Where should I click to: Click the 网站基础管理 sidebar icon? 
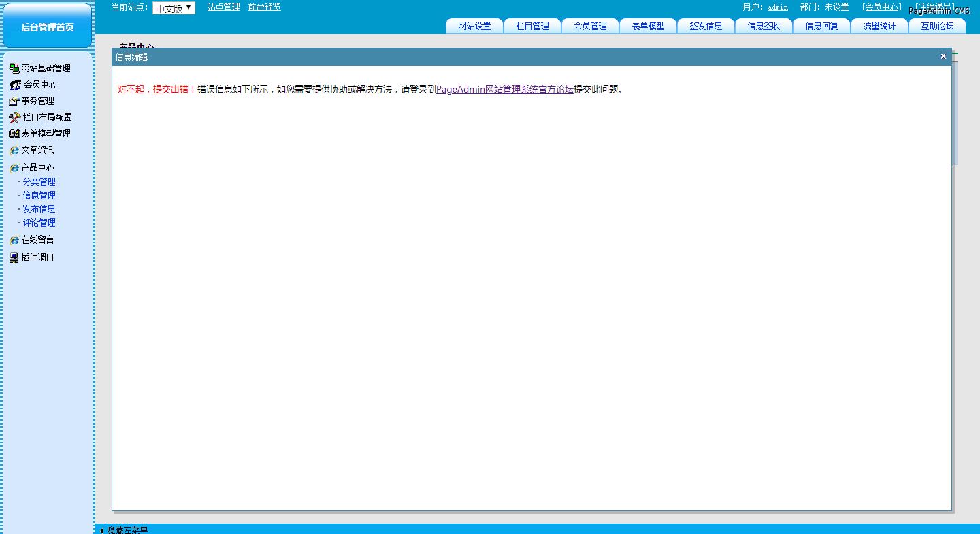click(14, 68)
